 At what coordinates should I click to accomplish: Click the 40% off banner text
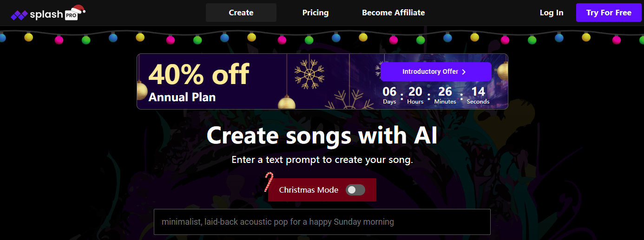[x=199, y=74]
